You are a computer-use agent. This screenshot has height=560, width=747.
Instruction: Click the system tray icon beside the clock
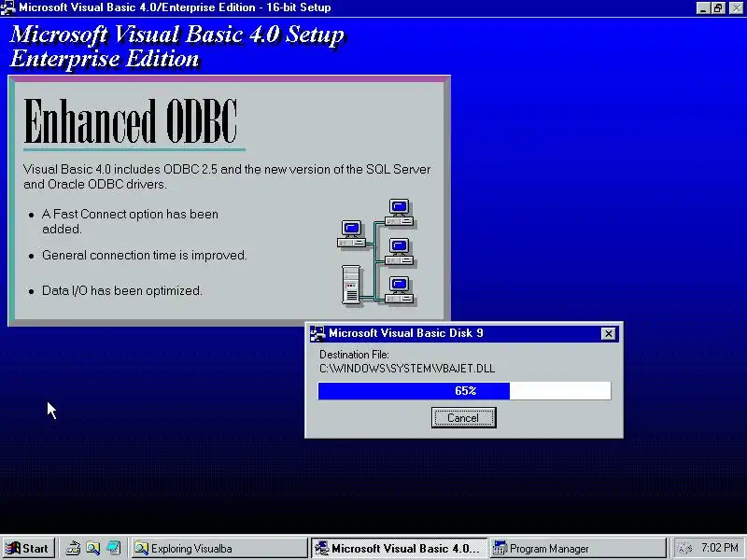(684, 549)
